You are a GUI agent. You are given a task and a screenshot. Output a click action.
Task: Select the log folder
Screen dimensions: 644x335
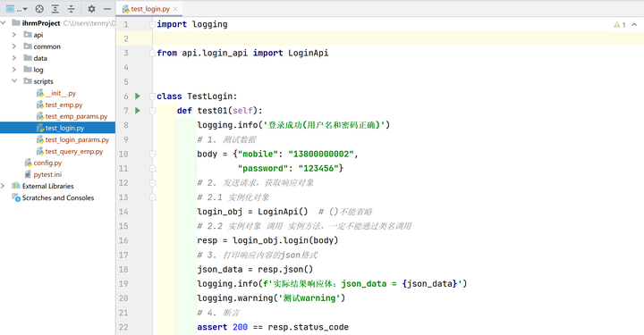click(38, 70)
